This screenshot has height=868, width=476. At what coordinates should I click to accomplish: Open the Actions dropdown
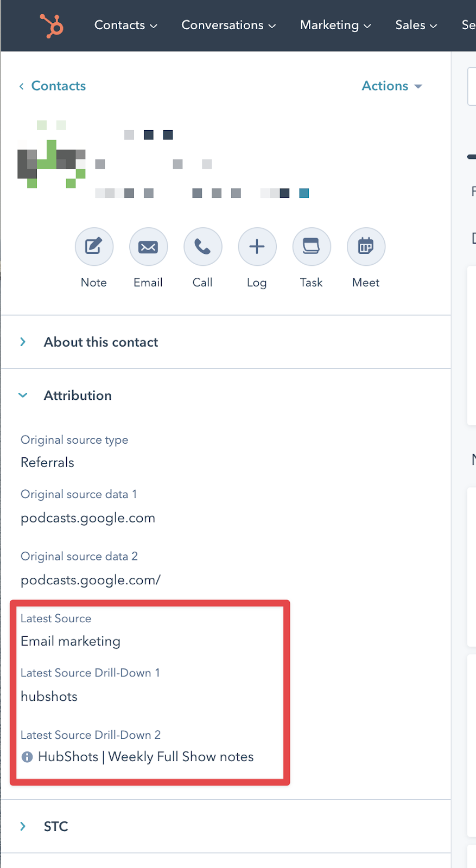(392, 86)
